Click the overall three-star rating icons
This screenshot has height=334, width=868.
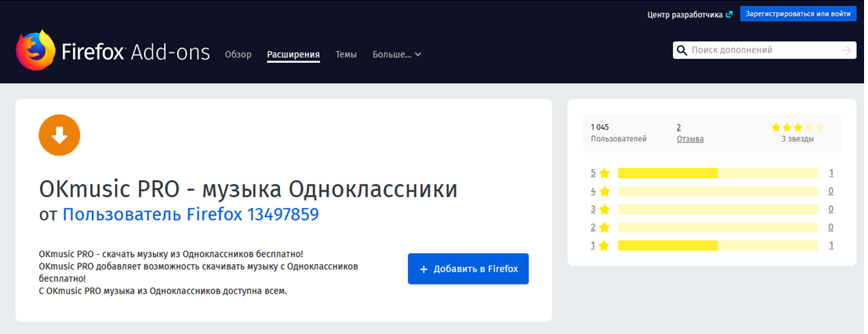[798, 127]
